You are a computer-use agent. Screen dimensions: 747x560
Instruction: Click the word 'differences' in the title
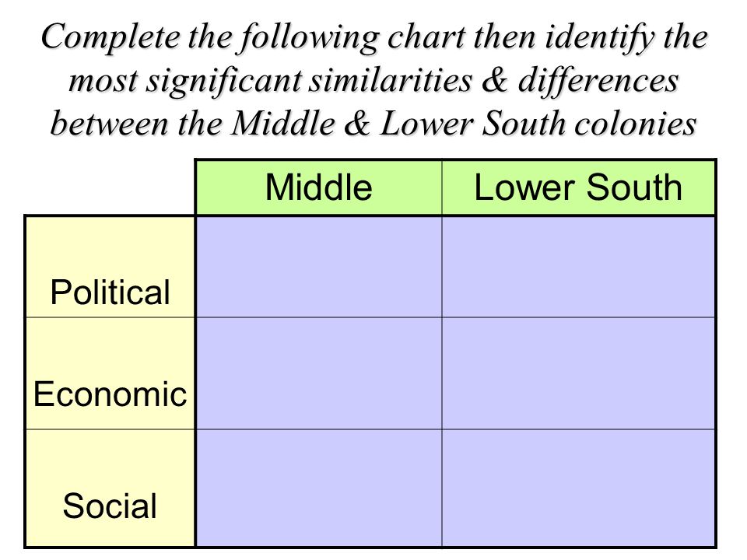(x=598, y=81)
